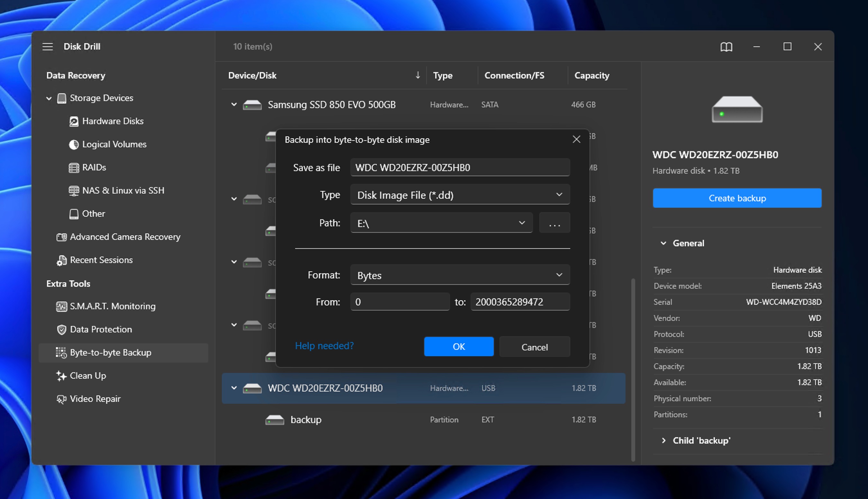Collapse the WDC WD20EZRZ-00Z5HB0 row
868x499 pixels.
(x=234, y=388)
